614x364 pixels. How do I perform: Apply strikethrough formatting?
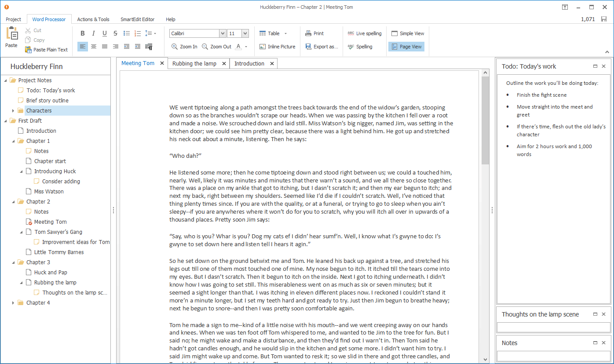click(x=115, y=33)
